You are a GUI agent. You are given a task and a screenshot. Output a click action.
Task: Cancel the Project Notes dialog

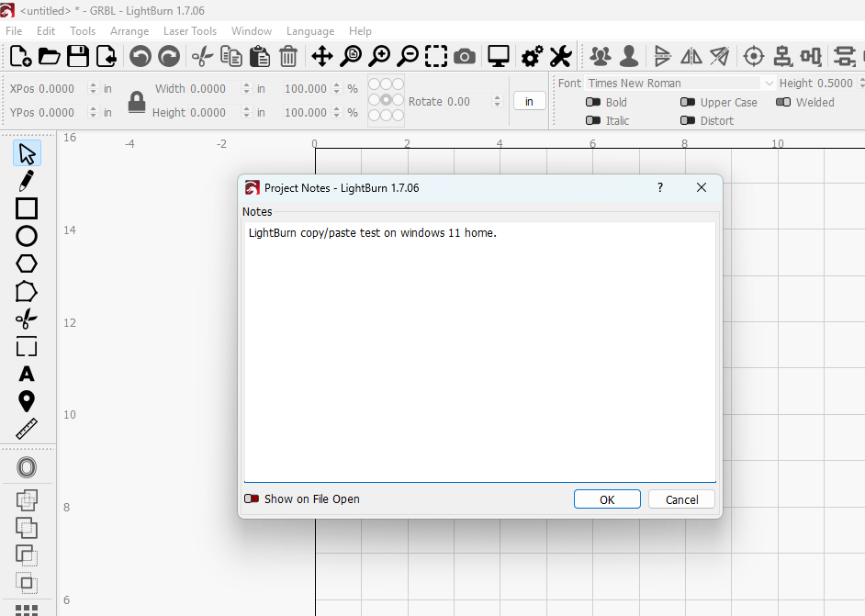[682, 499]
